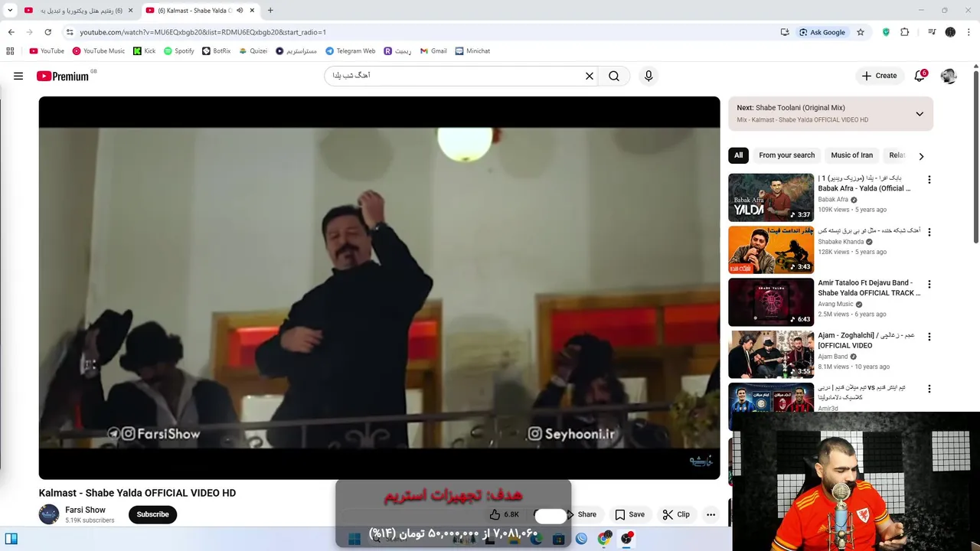Save video to playlist
The width and height of the screenshot is (980, 551).
pos(629,514)
